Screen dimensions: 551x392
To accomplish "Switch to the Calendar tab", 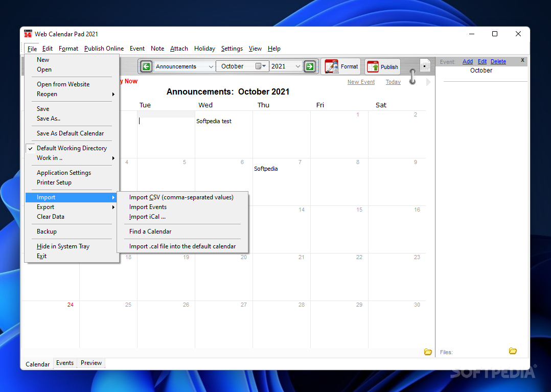I will coord(38,364).
